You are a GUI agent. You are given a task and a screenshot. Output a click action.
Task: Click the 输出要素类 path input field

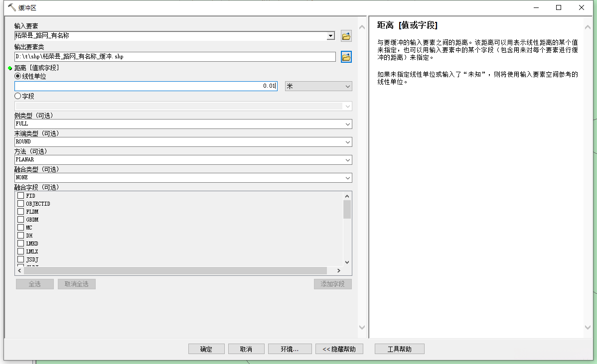175,57
